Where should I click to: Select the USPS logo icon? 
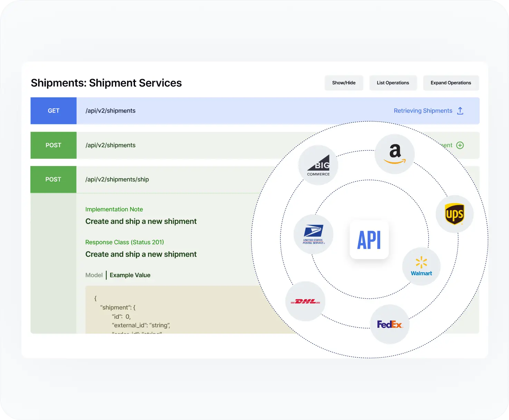313,234
